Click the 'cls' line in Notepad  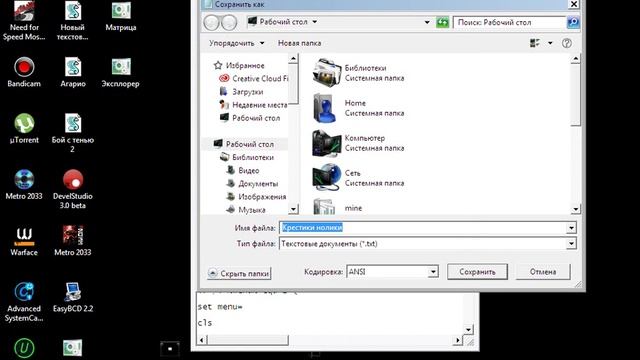point(205,322)
